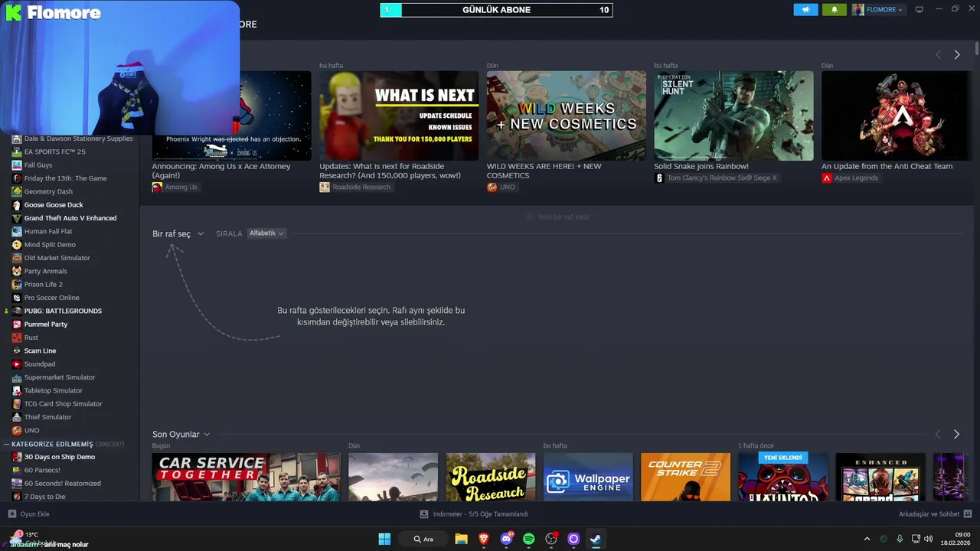
Task: Select Supermarket Simulator in library list
Action: click(x=60, y=377)
